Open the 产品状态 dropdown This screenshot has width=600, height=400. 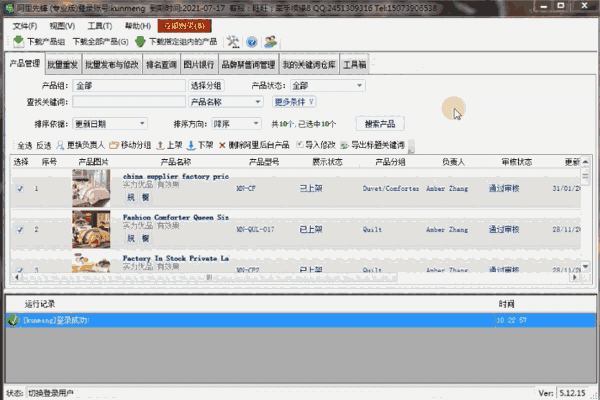tap(328, 85)
